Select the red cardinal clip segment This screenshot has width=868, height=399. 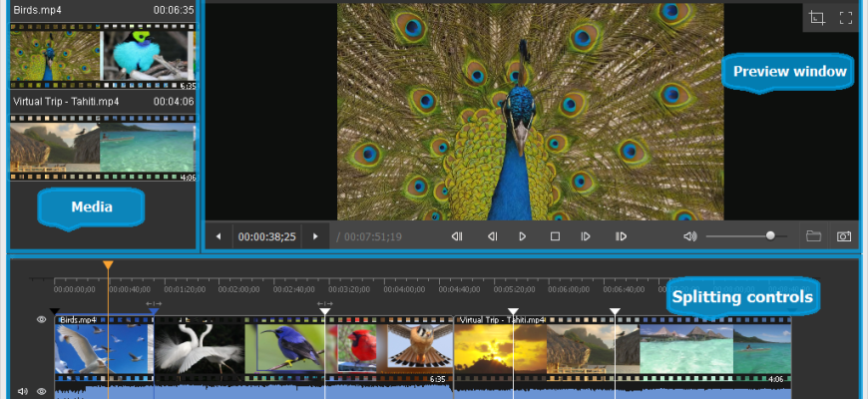355,349
